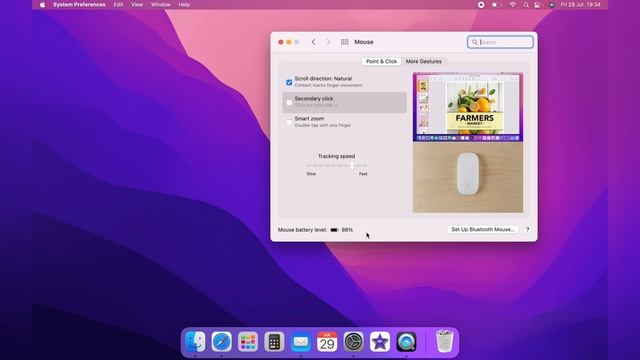Click the Tracking speed label
Viewport: 640px width, 360px height.
(x=336, y=156)
